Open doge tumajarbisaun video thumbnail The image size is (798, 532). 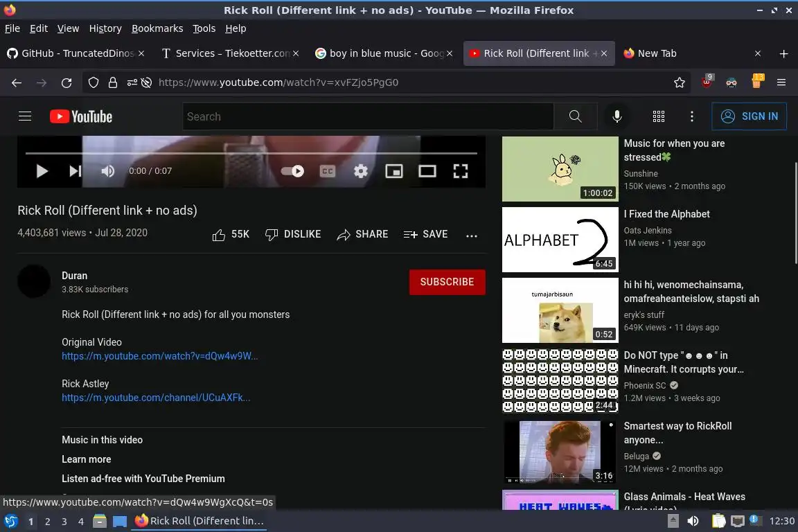pyautogui.click(x=560, y=310)
